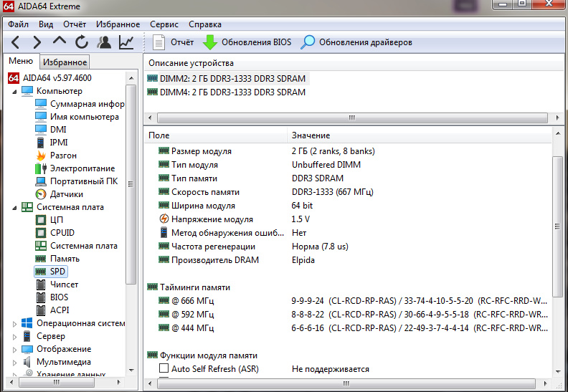
Task: Click details pane bottom horizontal scrollbar
Action: (346, 383)
